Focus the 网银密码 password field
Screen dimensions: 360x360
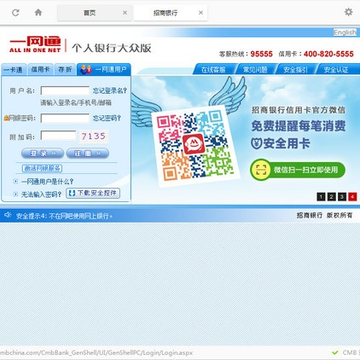tap(65, 118)
